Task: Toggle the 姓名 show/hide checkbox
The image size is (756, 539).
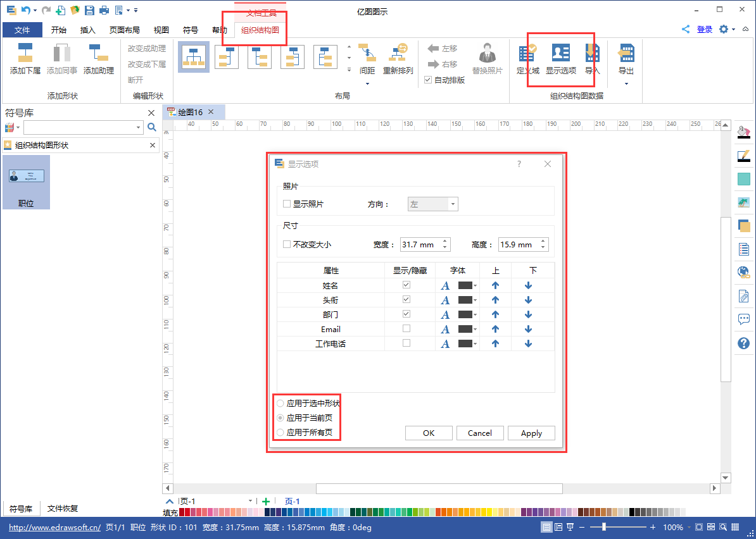Action: coord(406,285)
